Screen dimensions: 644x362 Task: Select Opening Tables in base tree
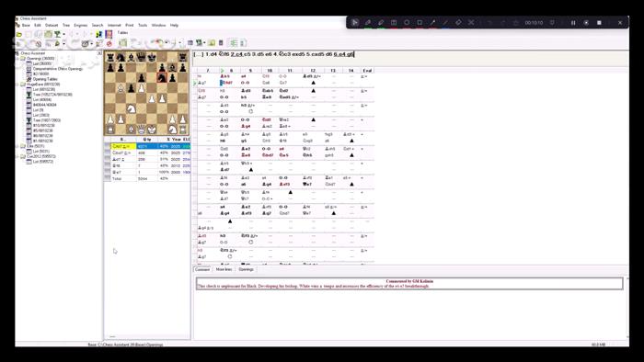tap(45, 79)
